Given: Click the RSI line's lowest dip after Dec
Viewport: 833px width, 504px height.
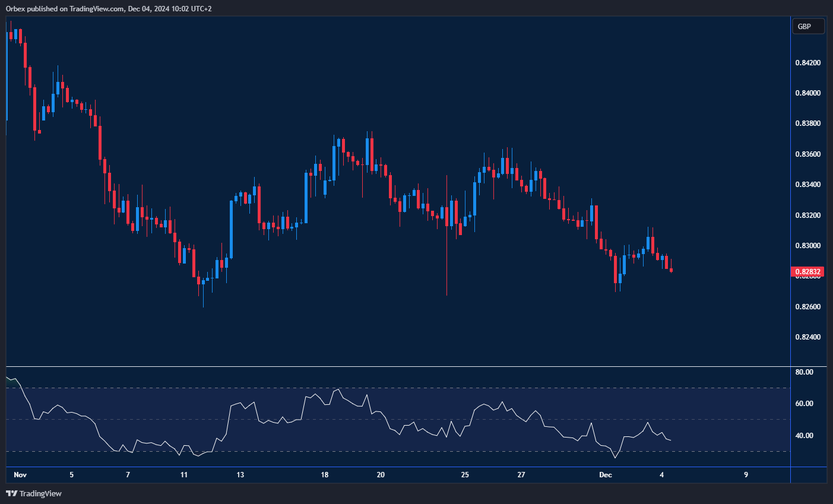Looking at the screenshot, I should pos(615,457).
